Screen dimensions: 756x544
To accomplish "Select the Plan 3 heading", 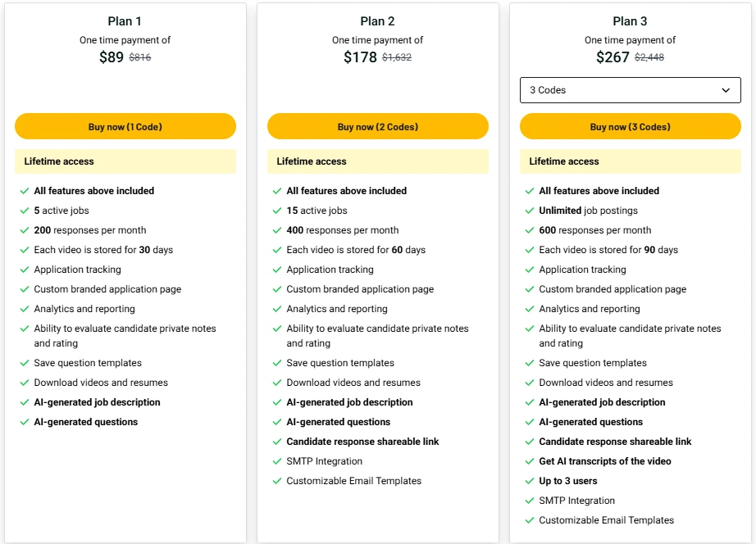I will click(x=630, y=21).
